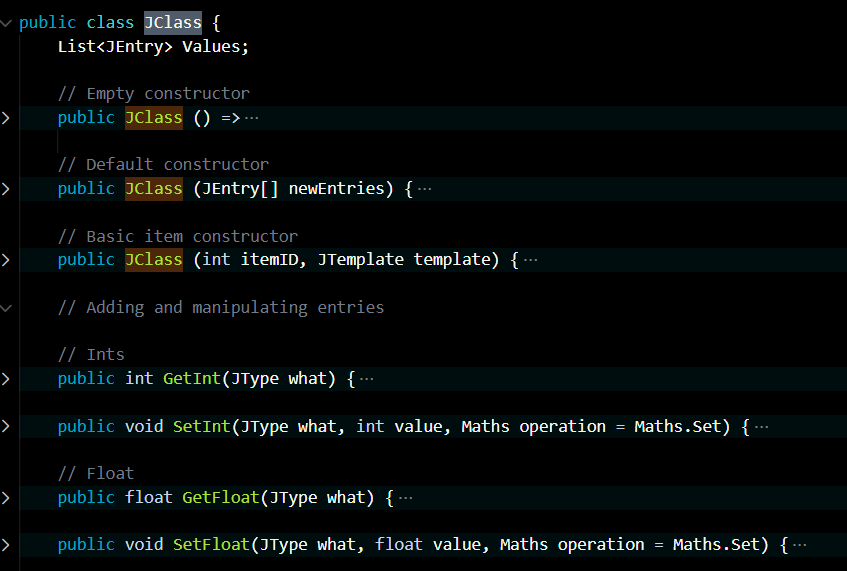Viewport: 847px width, 571px height.
Task: Expand the JClass itemID template constructor fold
Action: click(x=6, y=260)
